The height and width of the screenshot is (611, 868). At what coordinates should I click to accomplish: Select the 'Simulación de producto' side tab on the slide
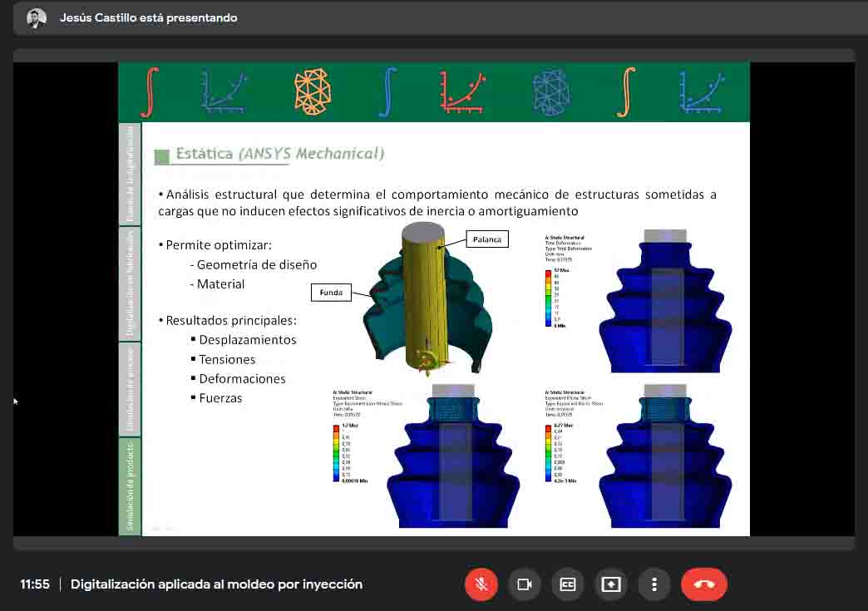130,486
